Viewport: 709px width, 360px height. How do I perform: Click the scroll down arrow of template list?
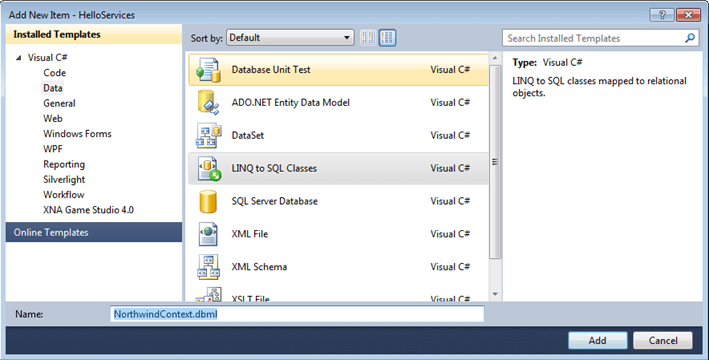[495, 294]
